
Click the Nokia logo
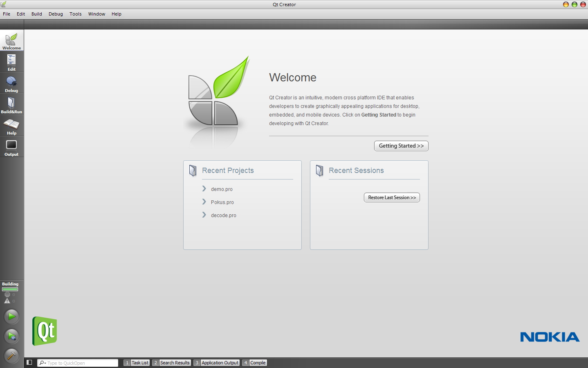click(x=550, y=337)
